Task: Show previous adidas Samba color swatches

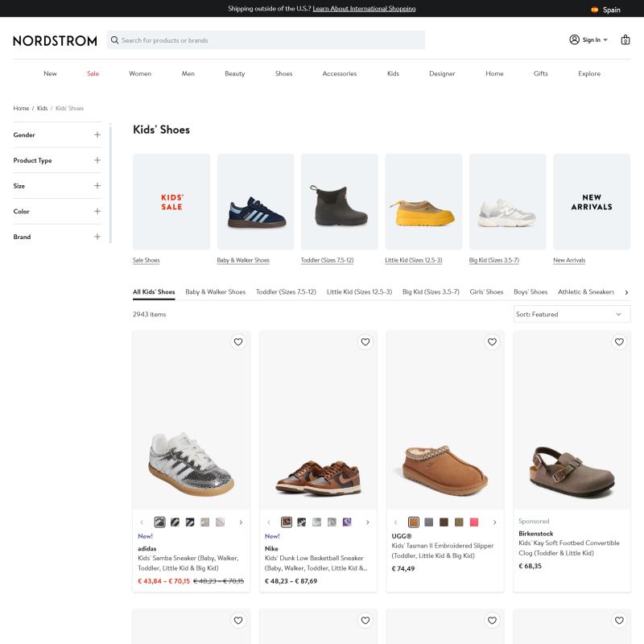Action: (x=142, y=522)
